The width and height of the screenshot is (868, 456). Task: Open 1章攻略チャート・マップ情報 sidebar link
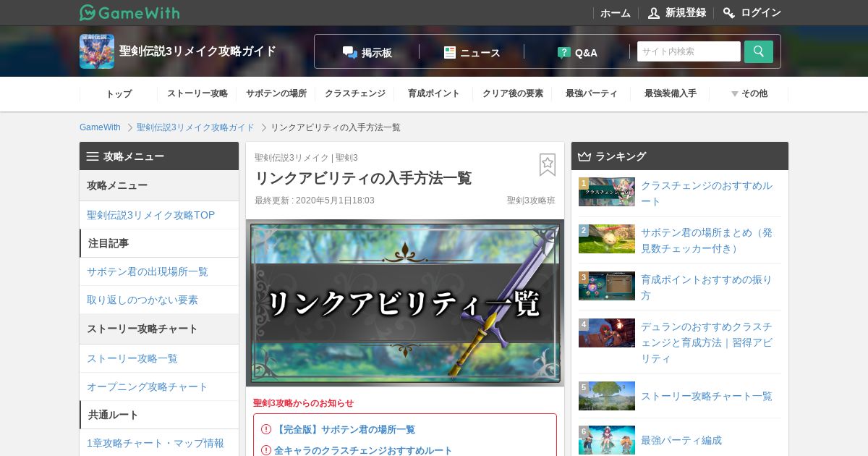pos(156,443)
